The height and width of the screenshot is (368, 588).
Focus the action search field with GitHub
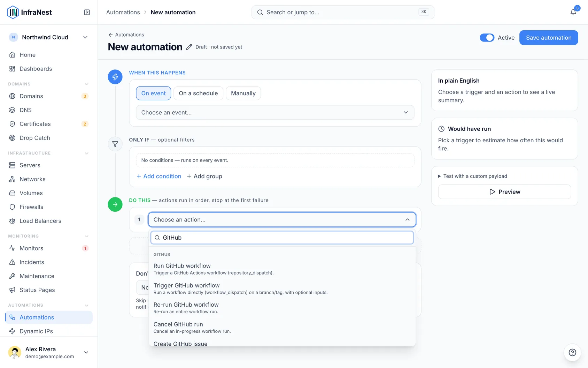[x=282, y=238]
